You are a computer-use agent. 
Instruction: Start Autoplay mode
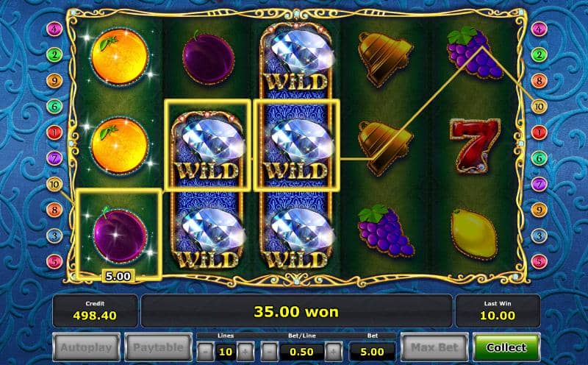(x=86, y=347)
